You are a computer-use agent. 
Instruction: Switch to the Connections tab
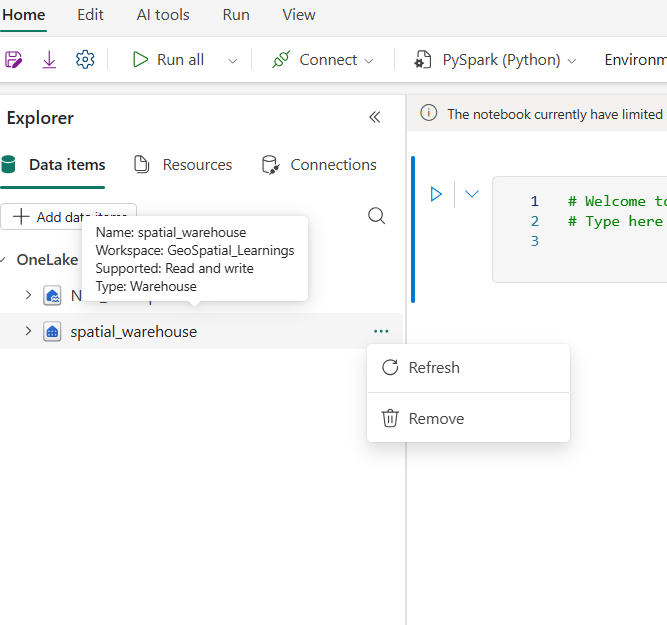point(319,165)
